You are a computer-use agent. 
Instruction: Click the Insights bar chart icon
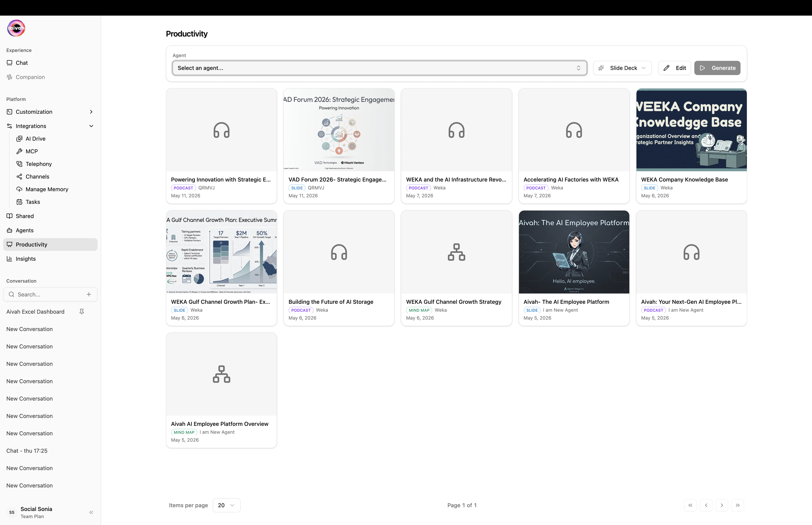pyautogui.click(x=9, y=259)
